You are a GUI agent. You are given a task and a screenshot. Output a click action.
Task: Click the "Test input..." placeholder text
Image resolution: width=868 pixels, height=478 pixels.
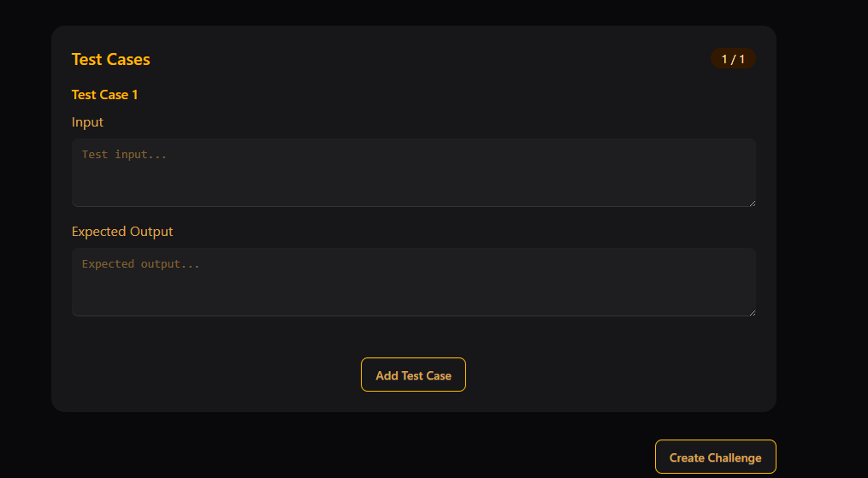click(125, 155)
